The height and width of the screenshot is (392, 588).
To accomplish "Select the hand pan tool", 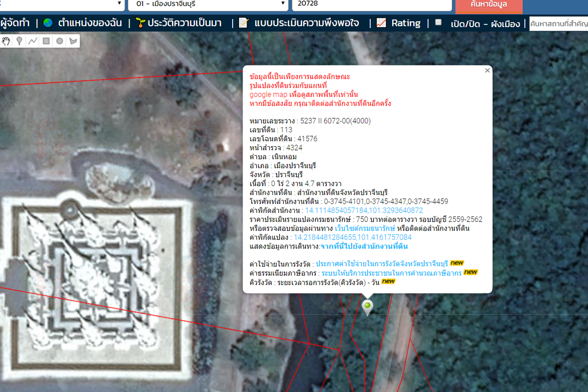I will (6, 41).
